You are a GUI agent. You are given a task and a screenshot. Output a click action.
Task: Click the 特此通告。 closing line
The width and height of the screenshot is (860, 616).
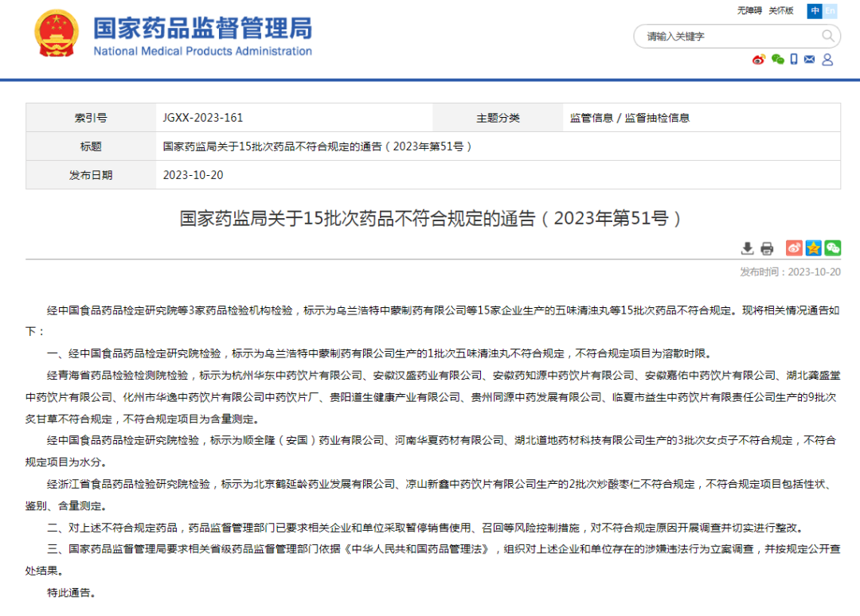pyautogui.click(x=72, y=592)
